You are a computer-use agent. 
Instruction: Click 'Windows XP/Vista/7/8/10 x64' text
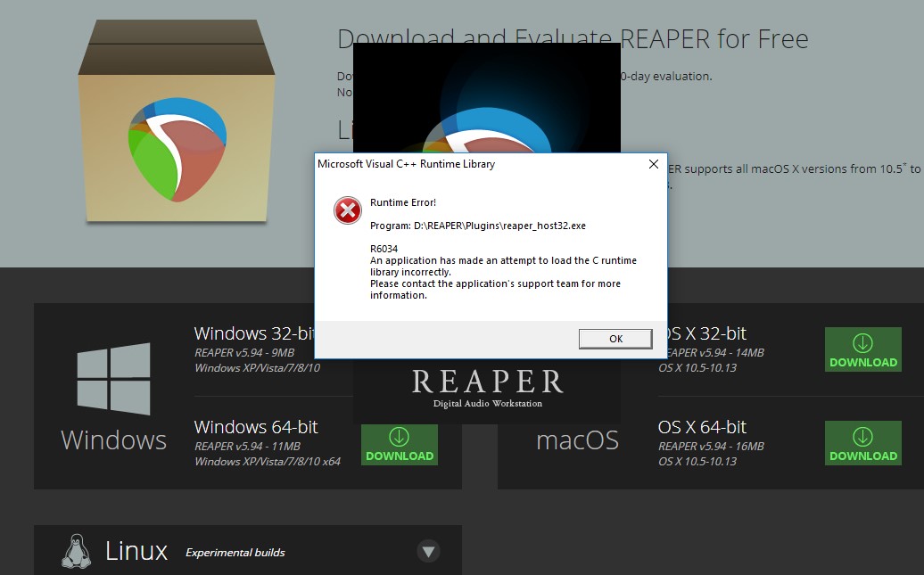click(x=268, y=461)
